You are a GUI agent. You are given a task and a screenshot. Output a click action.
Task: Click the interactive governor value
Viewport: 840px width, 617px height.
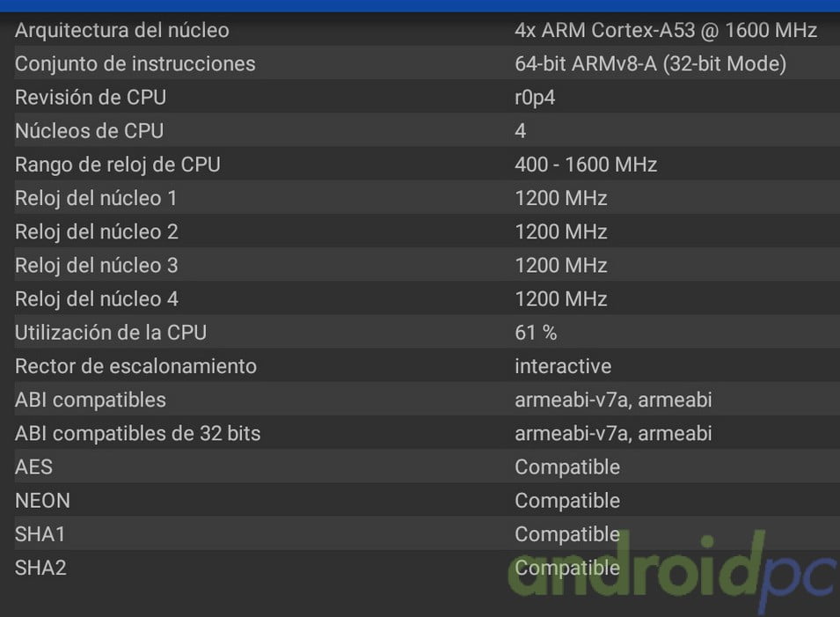click(x=563, y=366)
